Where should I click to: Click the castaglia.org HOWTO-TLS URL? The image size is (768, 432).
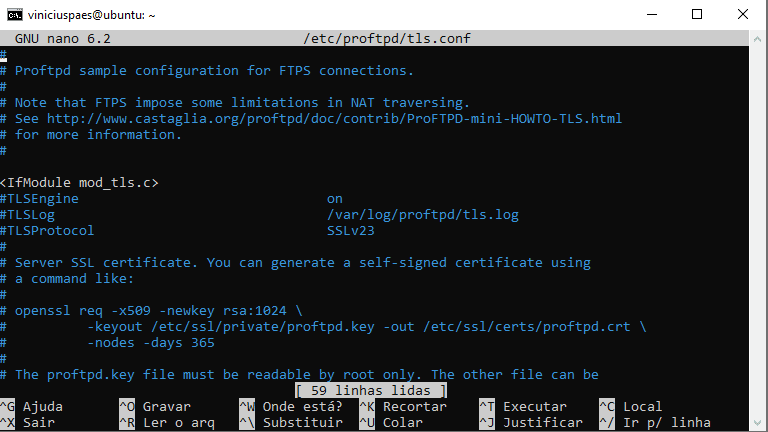click(335, 119)
